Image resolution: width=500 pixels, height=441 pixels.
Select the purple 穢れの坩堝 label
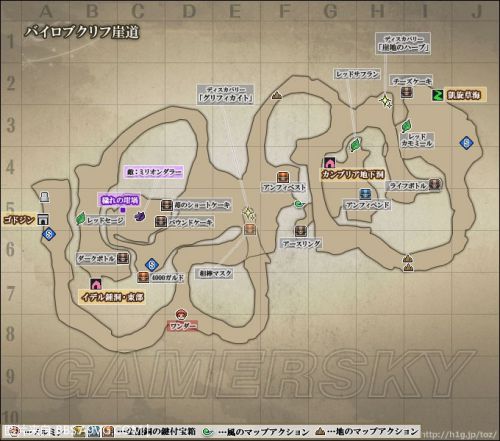(119, 200)
